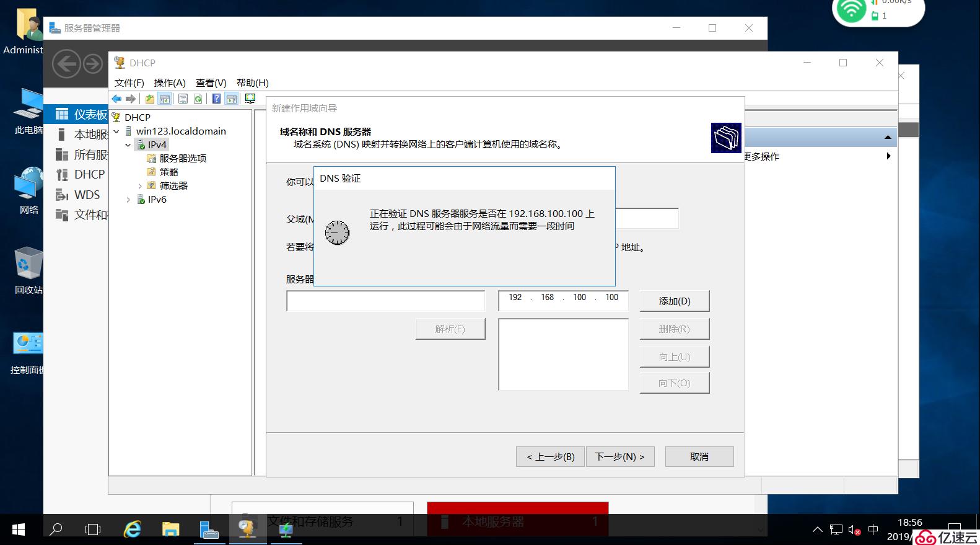
Task: Click the < 上一步(B) button
Action: pos(550,456)
